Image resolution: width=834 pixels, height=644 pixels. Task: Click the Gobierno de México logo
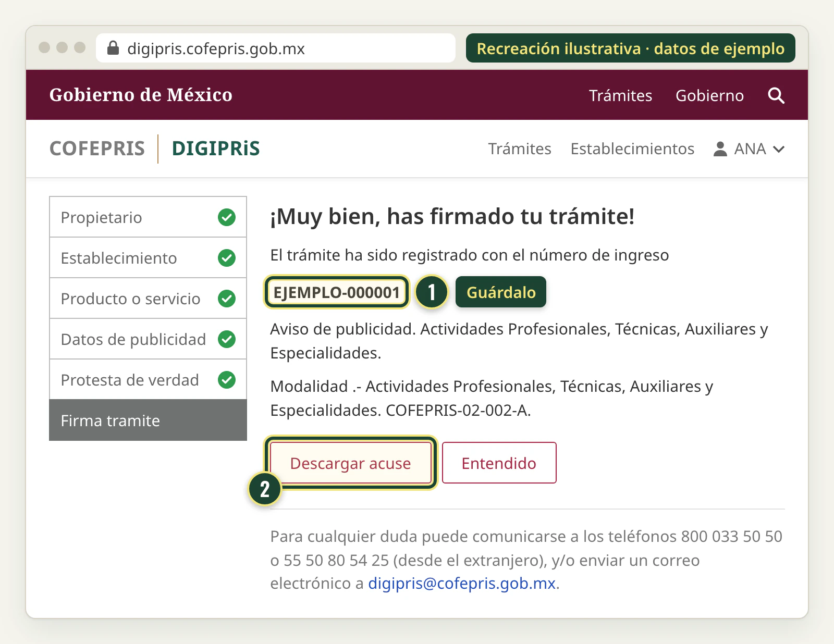tap(141, 95)
